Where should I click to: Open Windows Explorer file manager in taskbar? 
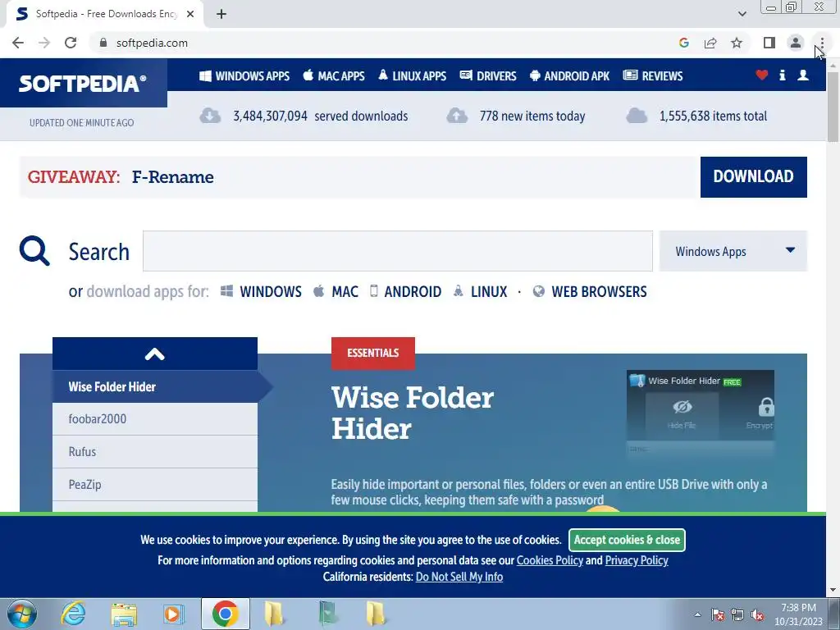click(x=125, y=614)
